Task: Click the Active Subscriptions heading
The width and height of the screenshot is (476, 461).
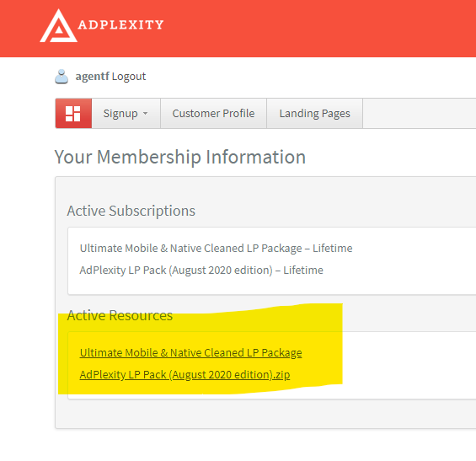Action: (131, 211)
